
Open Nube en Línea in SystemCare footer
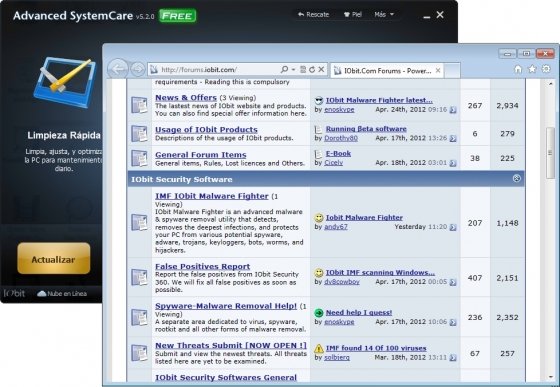[62, 293]
